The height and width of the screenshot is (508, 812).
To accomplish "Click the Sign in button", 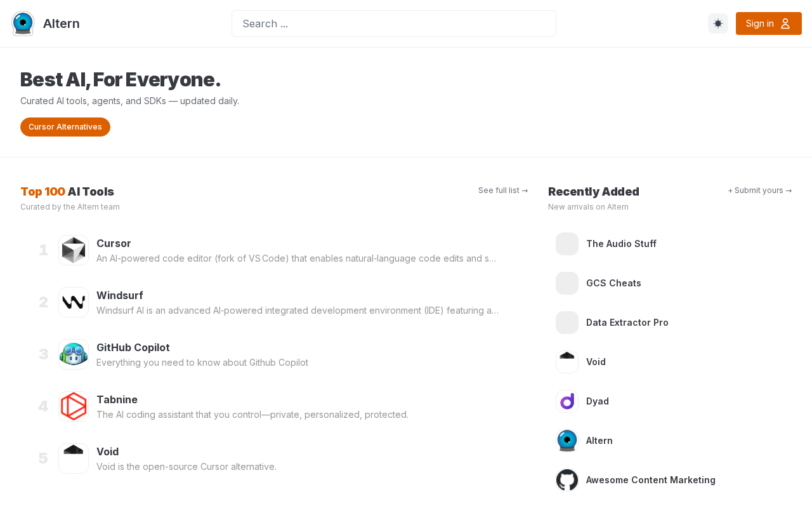I will [x=769, y=23].
